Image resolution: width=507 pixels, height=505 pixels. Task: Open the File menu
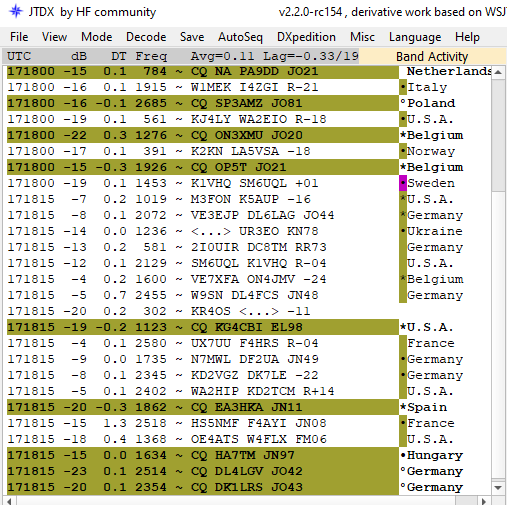[x=19, y=37]
